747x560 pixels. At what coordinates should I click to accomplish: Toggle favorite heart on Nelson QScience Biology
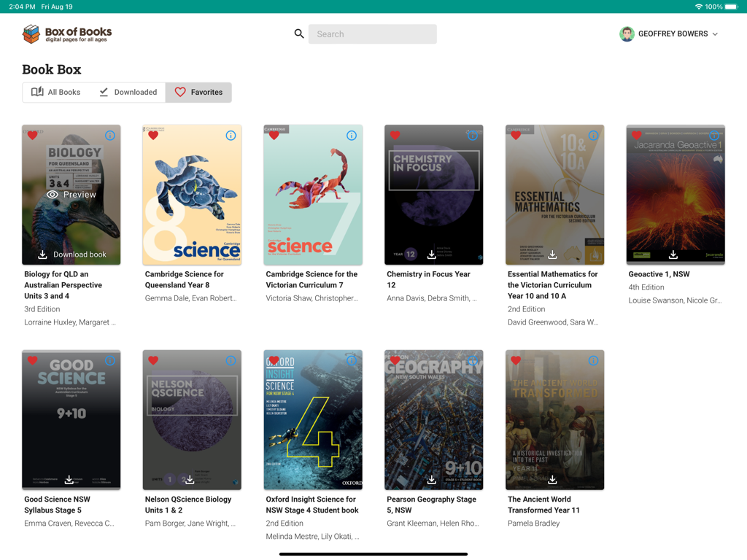coord(153,360)
